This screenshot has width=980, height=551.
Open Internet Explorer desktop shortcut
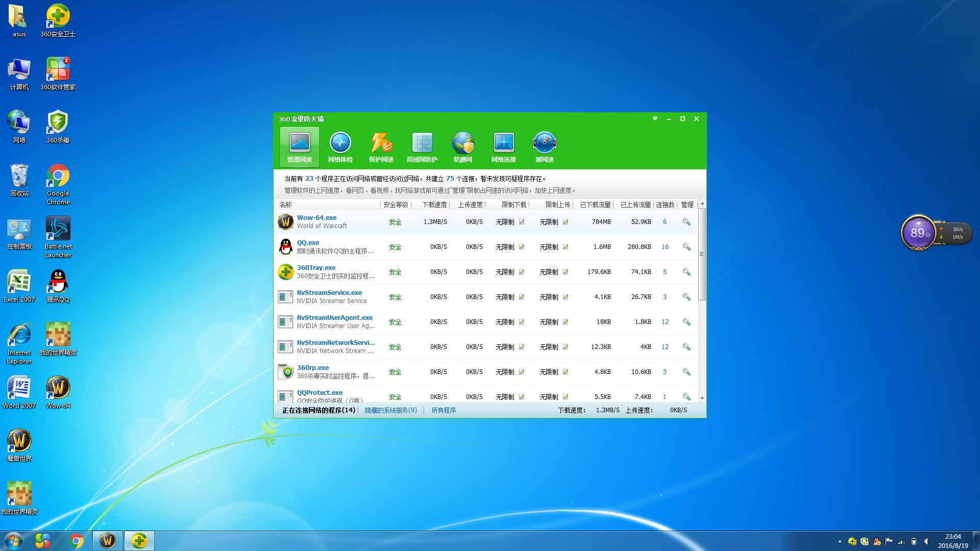pos(19,343)
